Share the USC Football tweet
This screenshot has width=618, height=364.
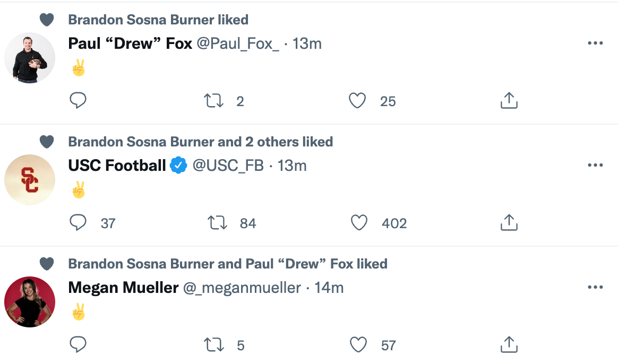coord(509,223)
